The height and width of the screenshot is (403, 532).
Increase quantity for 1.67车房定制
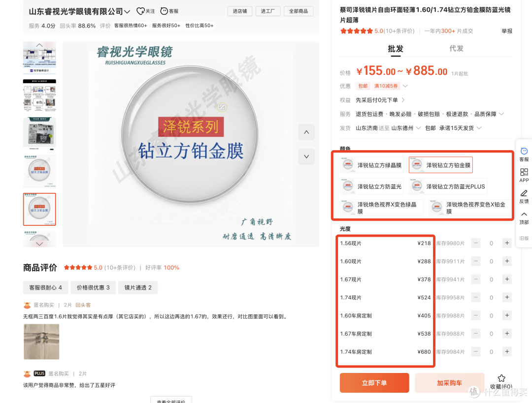507,334
